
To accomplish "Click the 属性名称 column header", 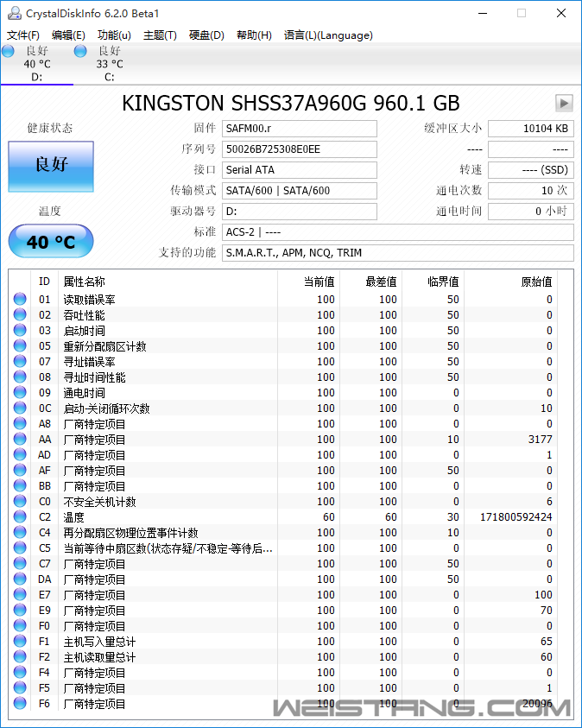I will click(x=168, y=282).
